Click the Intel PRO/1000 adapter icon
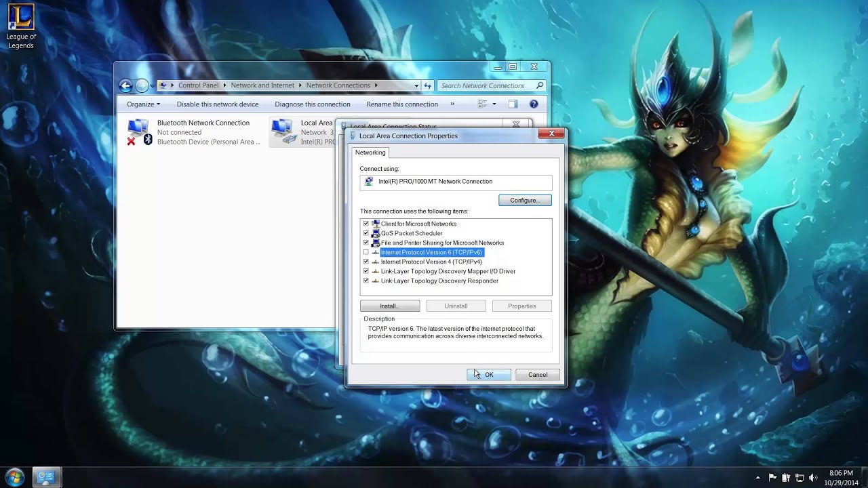The image size is (868, 488). click(369, 182)
